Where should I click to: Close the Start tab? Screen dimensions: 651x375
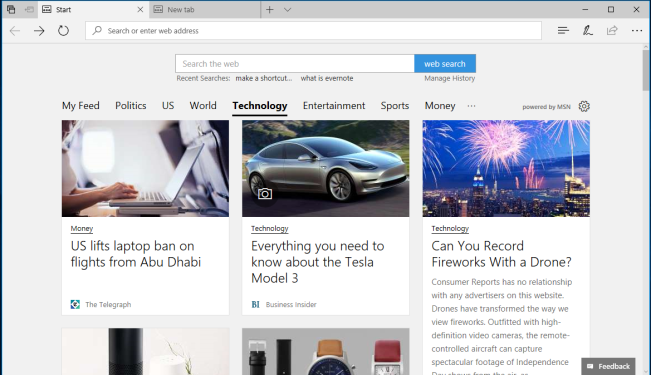point(140,10)
